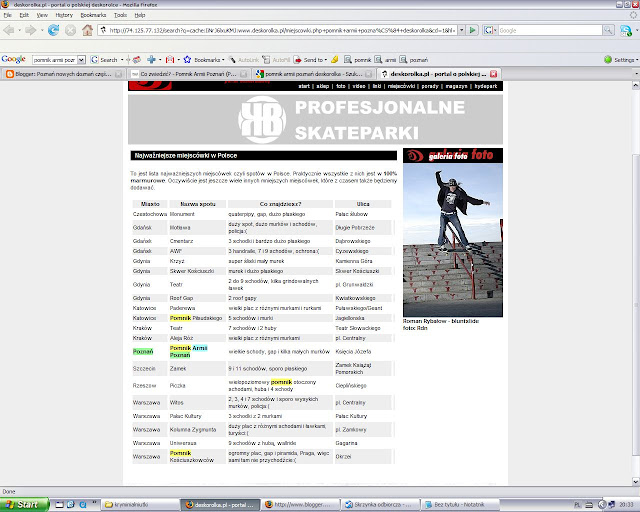Open the Google Toolbar search history dropdown

(x=81, y=60)
